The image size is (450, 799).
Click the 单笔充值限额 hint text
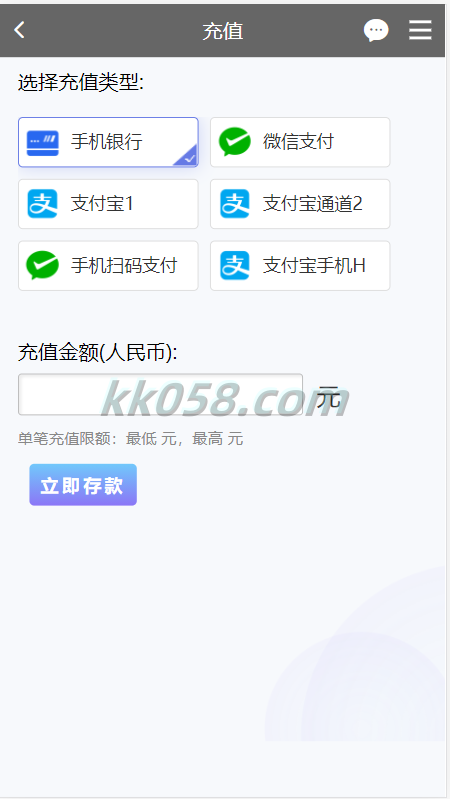(130, 438)
